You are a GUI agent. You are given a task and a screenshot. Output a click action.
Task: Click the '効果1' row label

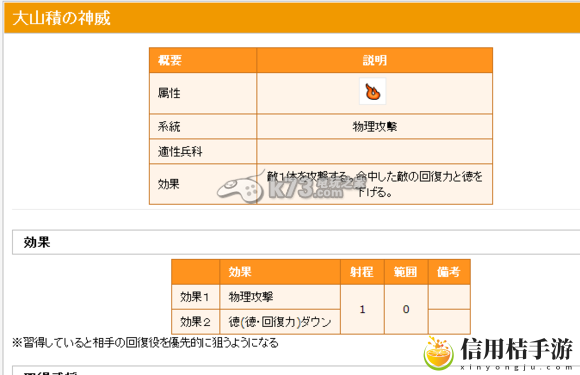(x=195, y=297)
